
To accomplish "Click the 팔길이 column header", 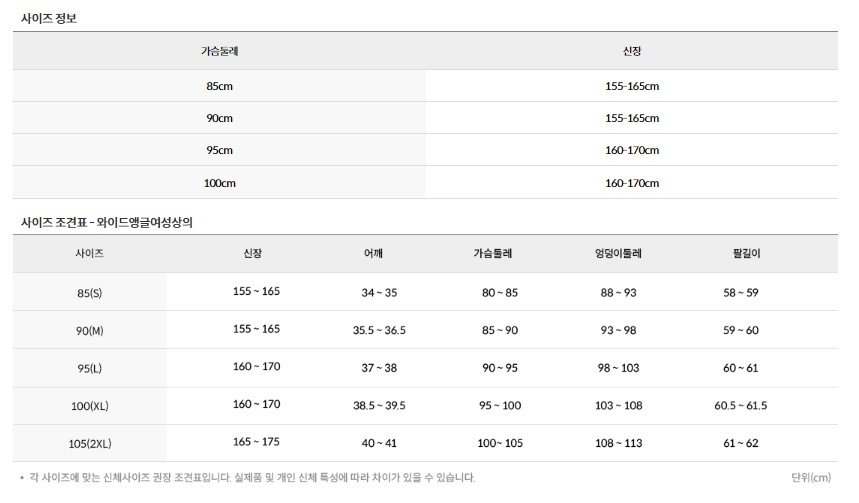I will tap(746, 254).
